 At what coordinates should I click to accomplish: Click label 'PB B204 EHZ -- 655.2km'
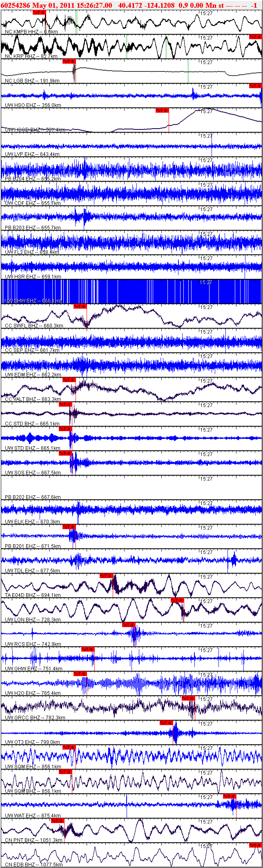coord(33,178)
